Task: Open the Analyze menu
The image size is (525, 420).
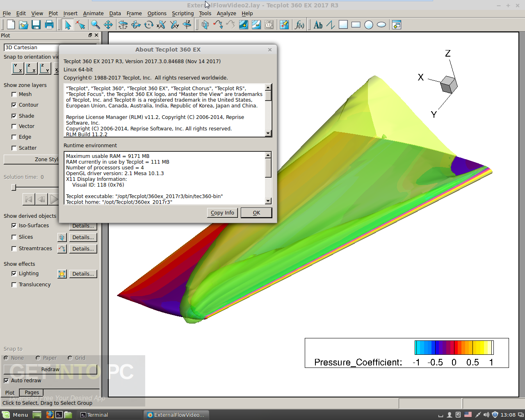Action: point(226,14)
